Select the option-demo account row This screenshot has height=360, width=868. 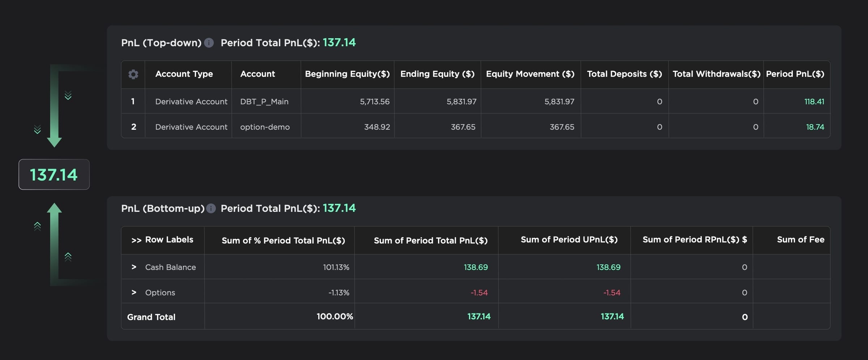pyautogui.click(x=265, y=127)
